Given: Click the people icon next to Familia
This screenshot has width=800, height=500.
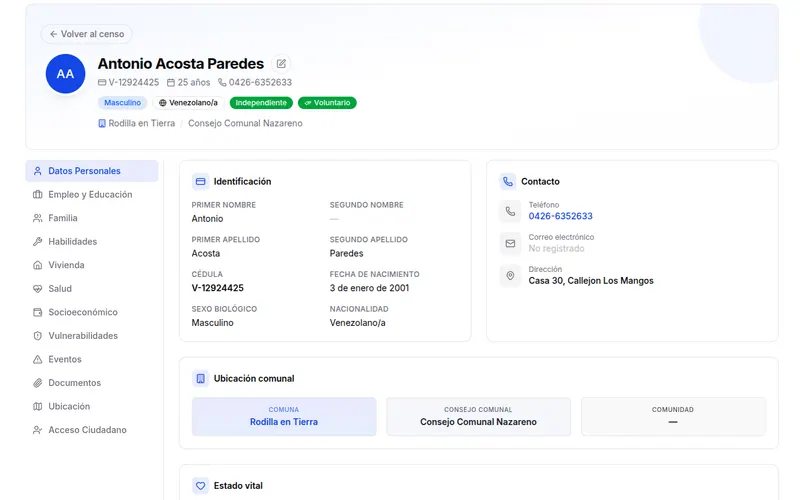Looking at the screenshot, I should point(37,218).
